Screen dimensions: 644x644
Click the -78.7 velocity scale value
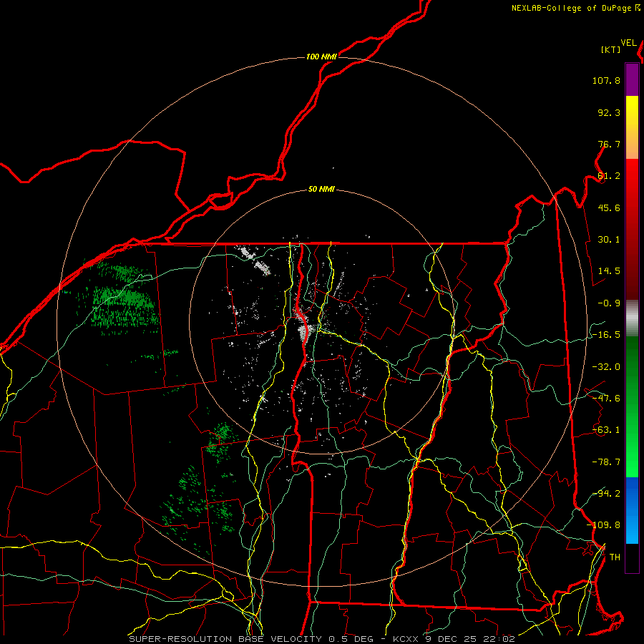pos(606,462)
